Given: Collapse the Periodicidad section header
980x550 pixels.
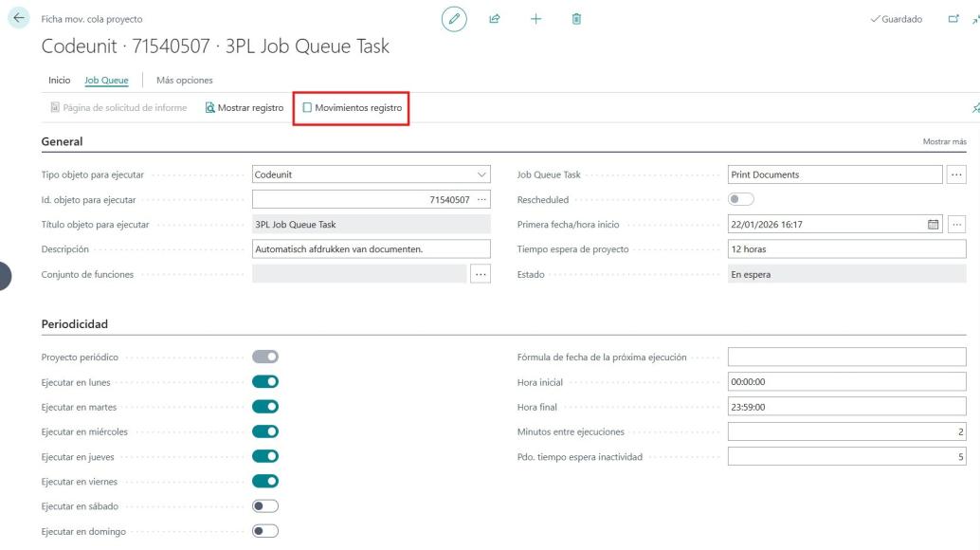Looking at the screenshot, I should tap(75, 323).
